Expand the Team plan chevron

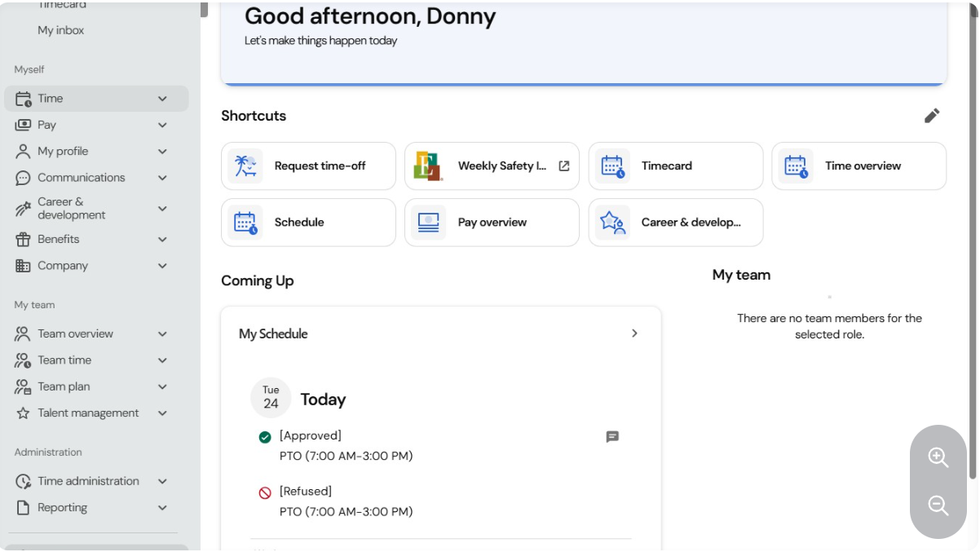tap(162, 386)
